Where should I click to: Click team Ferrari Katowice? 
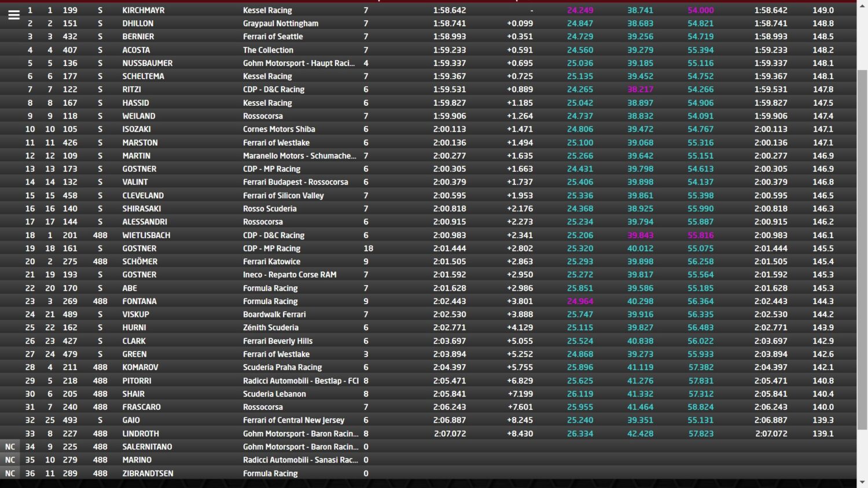272,261
